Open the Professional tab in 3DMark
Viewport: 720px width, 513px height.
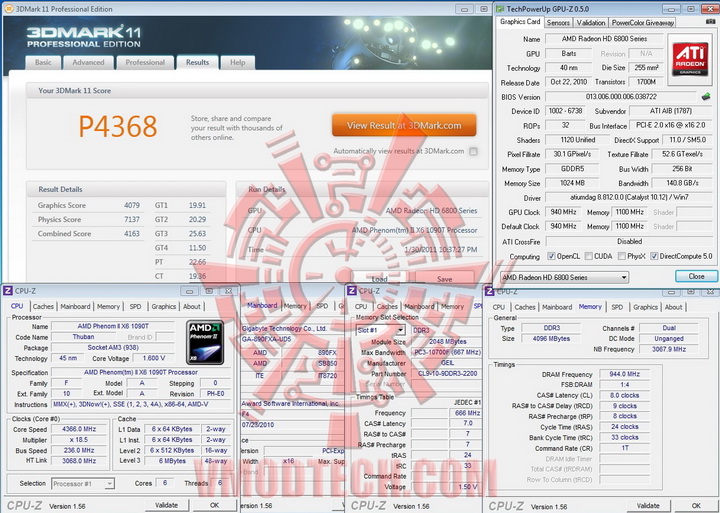click(x=145, y=62)
